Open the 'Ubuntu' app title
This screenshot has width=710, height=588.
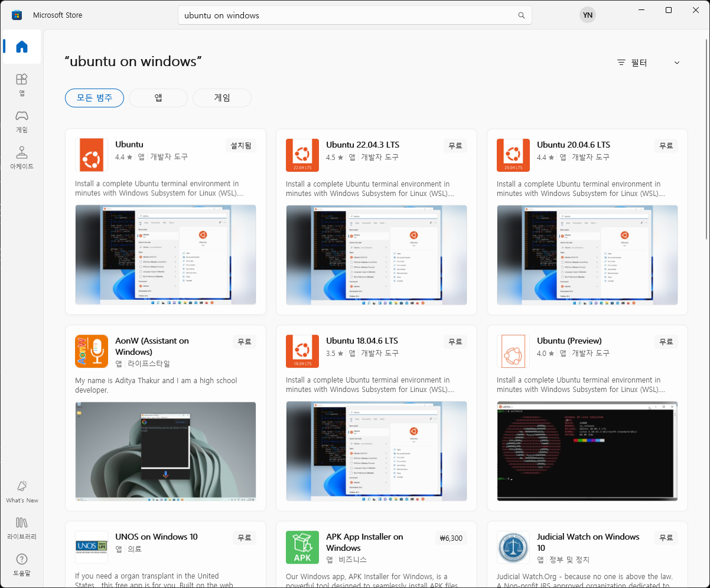pos(129,145)
